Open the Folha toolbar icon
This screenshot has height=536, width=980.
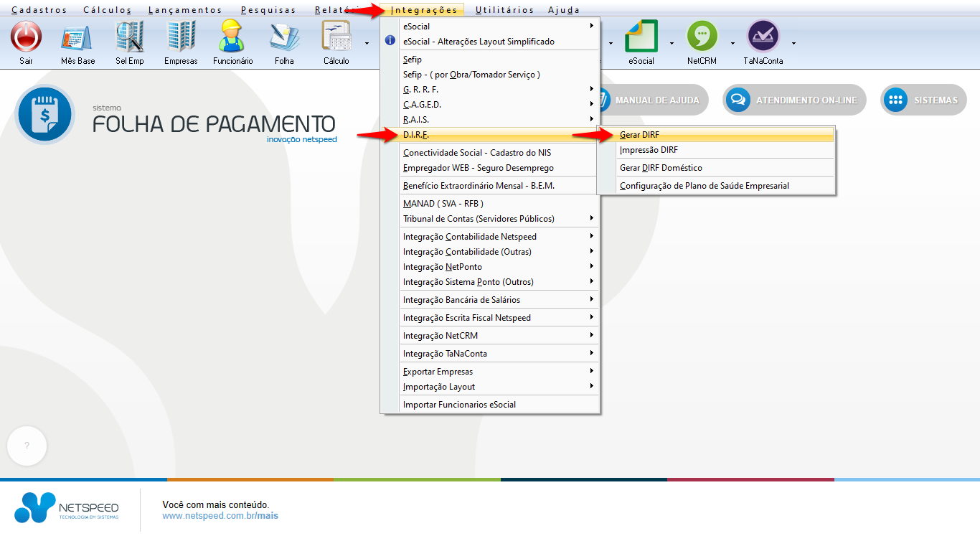click(284, 37)
